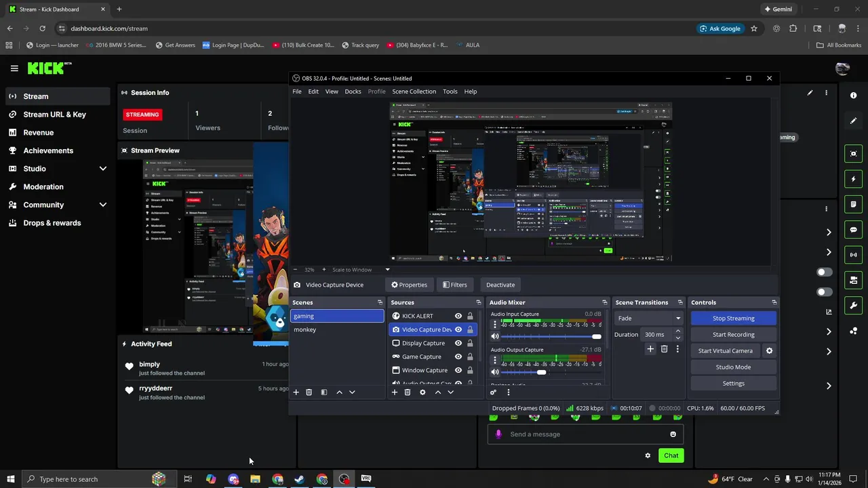Move scene down arrow in Scenes dock
868x488 pixels.
pyautogui.click(x=352, y=392)
